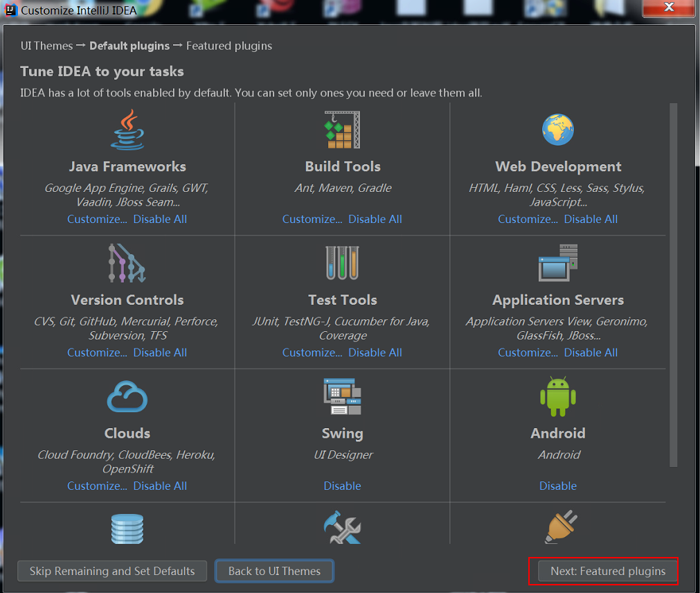Click Default plugins breadcrumb step
The height and width of the screenshot is (593, 700).
coord(129,46)
